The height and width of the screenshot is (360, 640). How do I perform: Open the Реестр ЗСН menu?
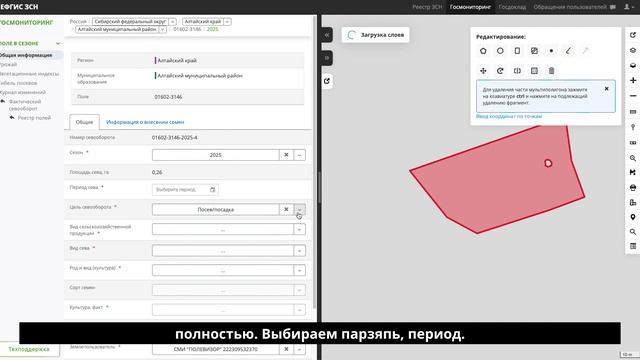[427, 7]
